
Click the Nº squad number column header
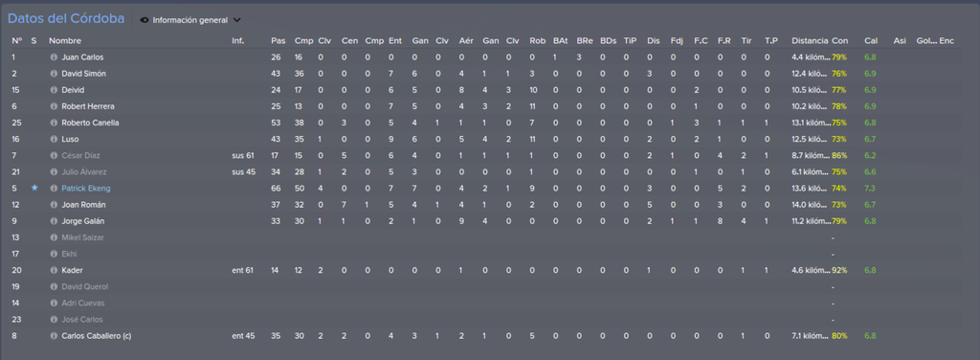point(17,40)
